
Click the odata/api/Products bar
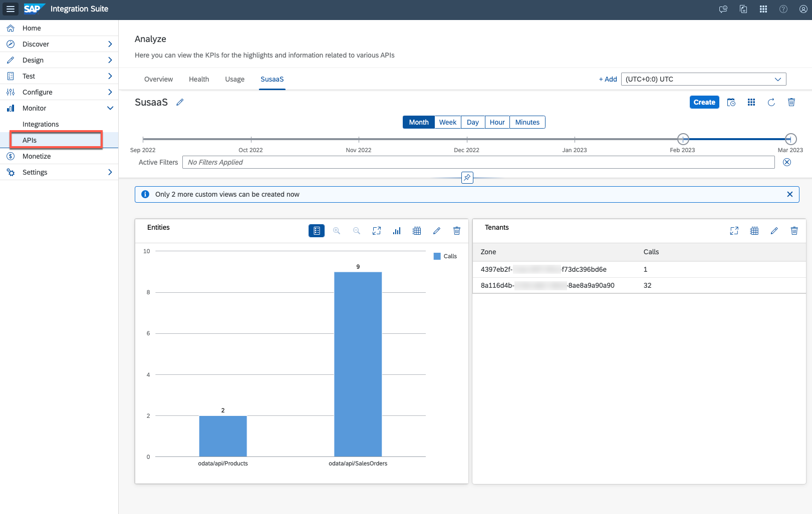point(223,436)
